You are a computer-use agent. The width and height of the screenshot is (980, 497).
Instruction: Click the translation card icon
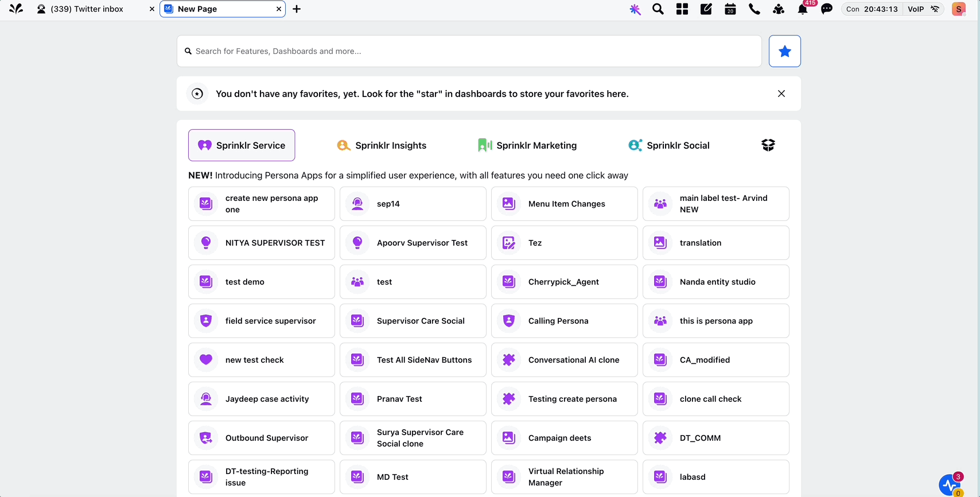[660, 243]
